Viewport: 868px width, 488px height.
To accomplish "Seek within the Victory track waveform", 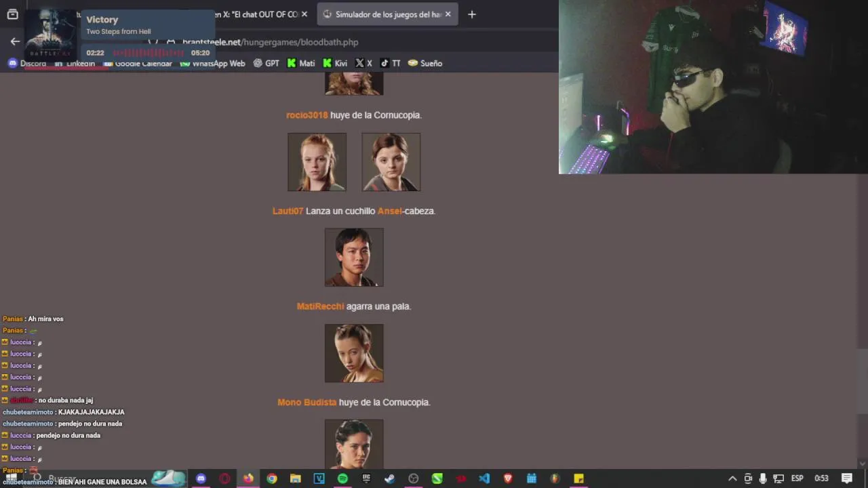I will click(148, 53).
